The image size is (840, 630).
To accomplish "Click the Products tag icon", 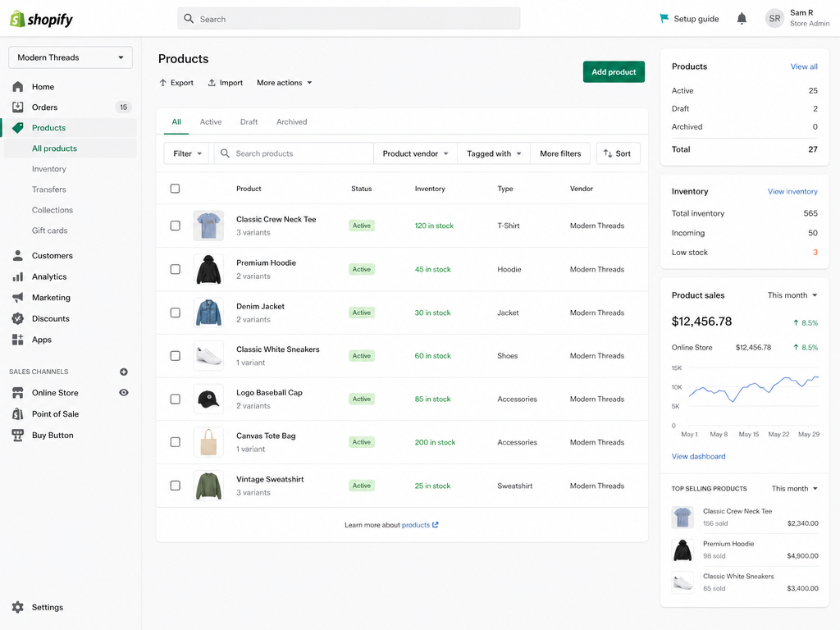I will 18,127.
